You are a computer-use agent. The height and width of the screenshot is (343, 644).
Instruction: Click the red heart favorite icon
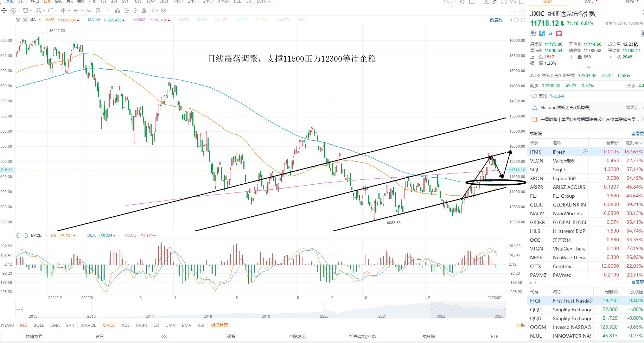[x=559, y=33]
